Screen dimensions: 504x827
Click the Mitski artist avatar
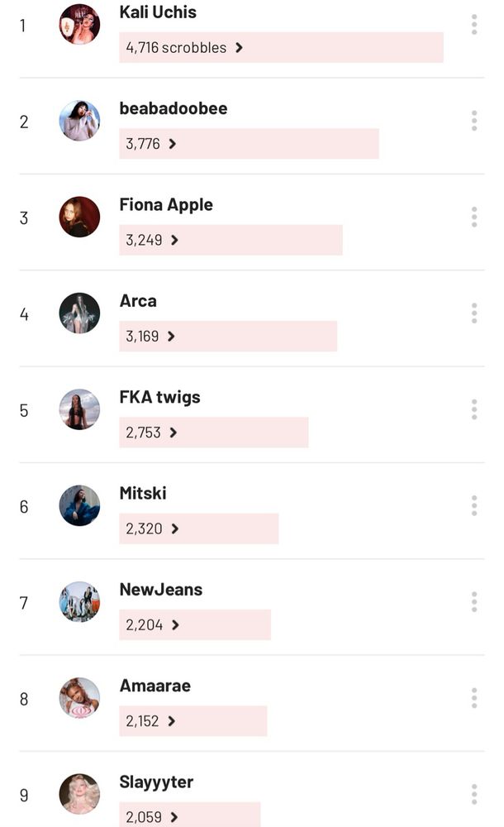pyautogui.click(x=79, y=506)
